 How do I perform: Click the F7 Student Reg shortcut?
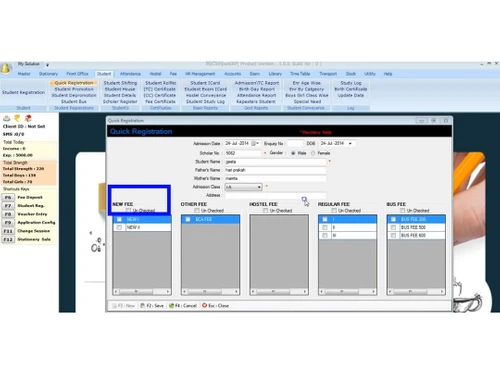[23, 206]
